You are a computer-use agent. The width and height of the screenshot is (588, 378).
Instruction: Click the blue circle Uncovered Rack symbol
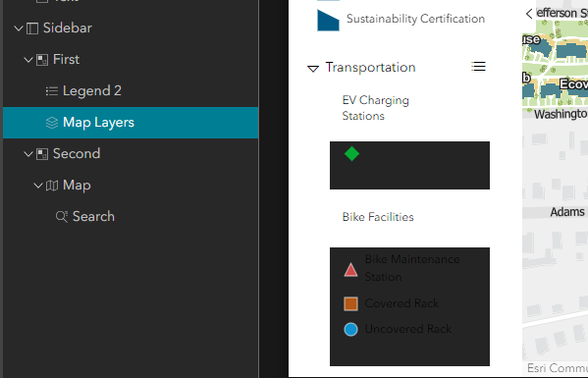tap(350, 329)
